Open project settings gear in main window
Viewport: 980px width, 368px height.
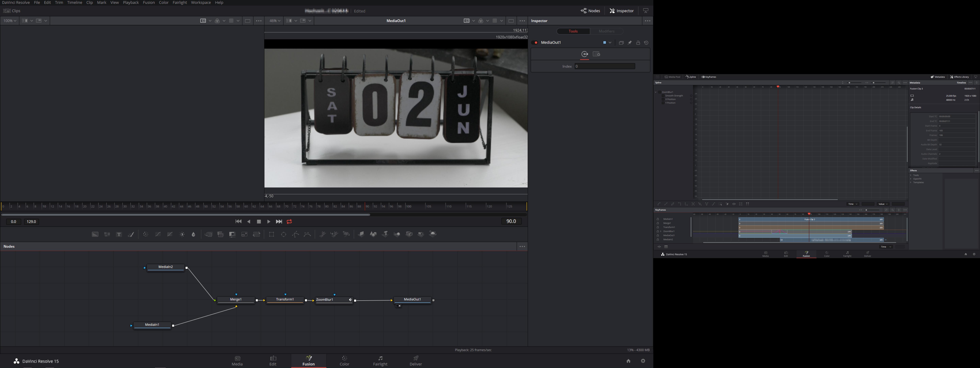coord(643,361)
